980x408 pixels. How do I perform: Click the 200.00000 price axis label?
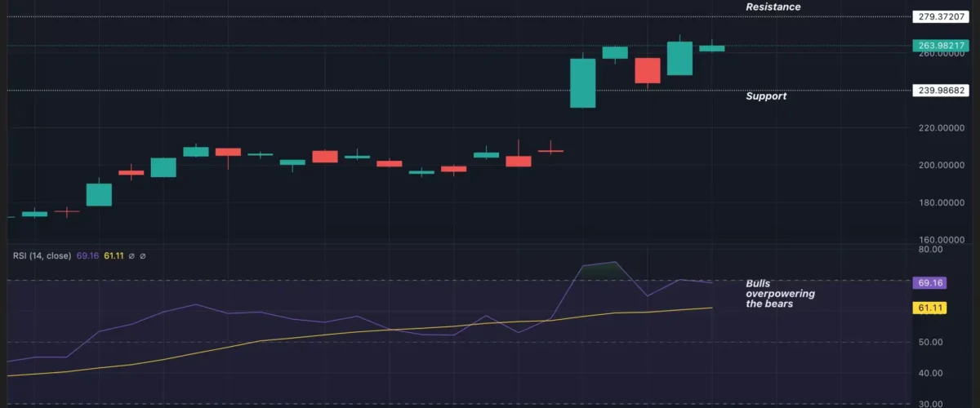coord(940,166)
